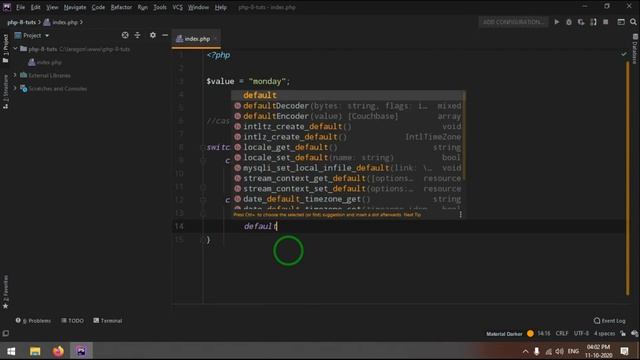Open the Edit menu
The width and height of the screenshot is (640, 360).
coord(36,7)
